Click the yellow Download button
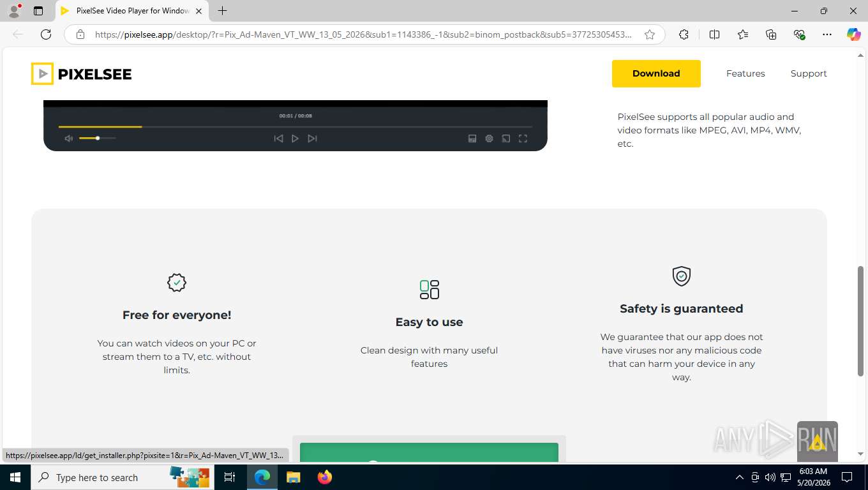 click(x=656, y=73)
